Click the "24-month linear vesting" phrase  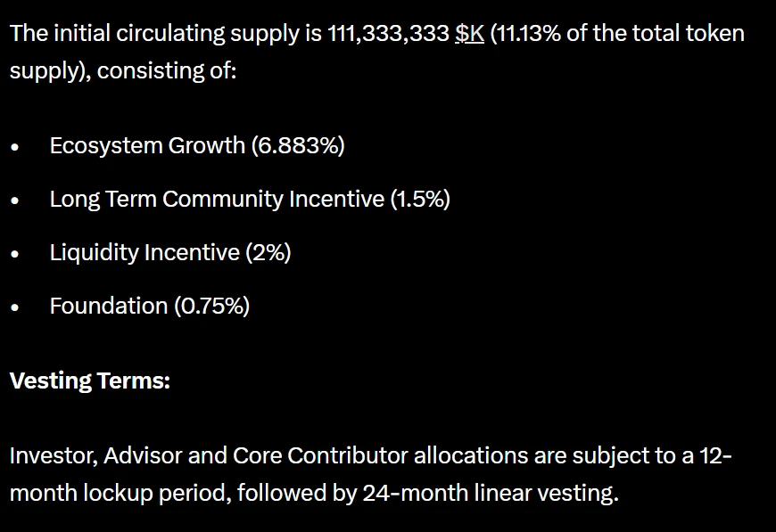[x=488, y=494]
